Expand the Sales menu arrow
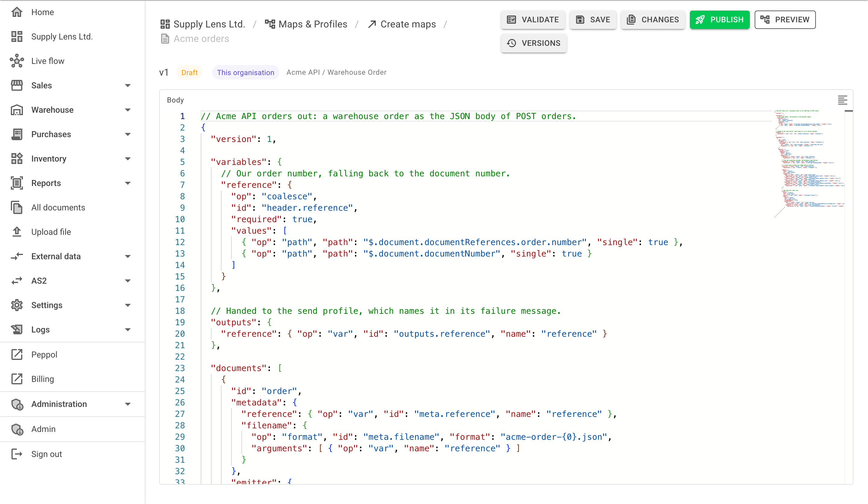This screenshot has width=868, height=504. pos(128,85)
